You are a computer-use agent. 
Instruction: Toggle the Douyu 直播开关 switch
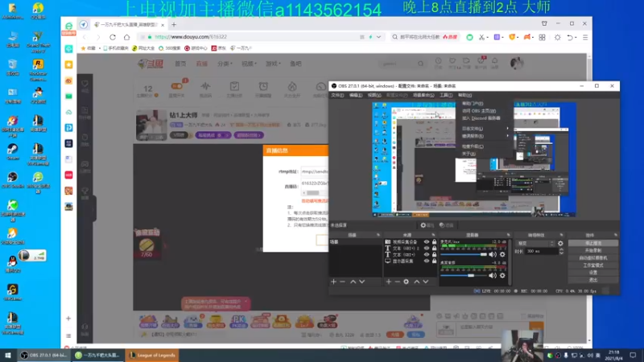tap(176, 86)
